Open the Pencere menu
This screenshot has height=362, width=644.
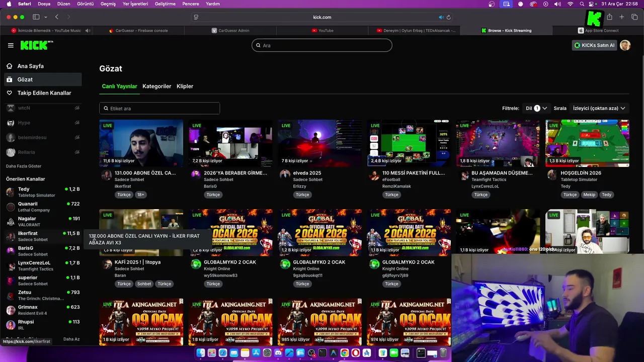[x=191, y=4]
